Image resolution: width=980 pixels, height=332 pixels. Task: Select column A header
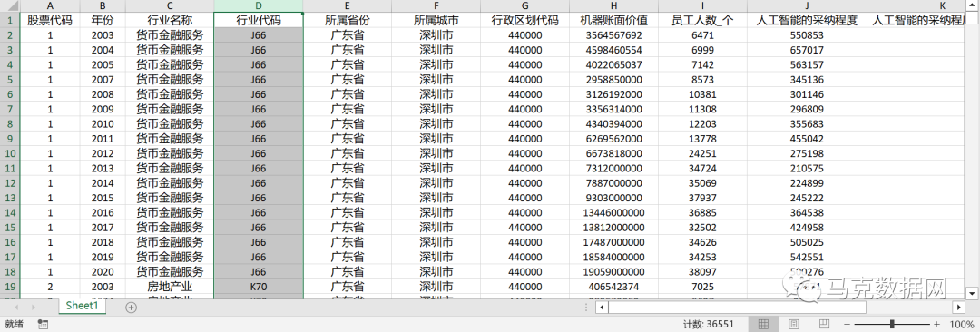50,5
